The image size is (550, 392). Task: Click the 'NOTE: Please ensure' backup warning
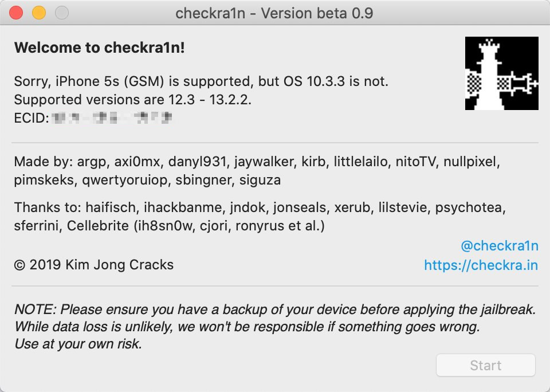275,309
